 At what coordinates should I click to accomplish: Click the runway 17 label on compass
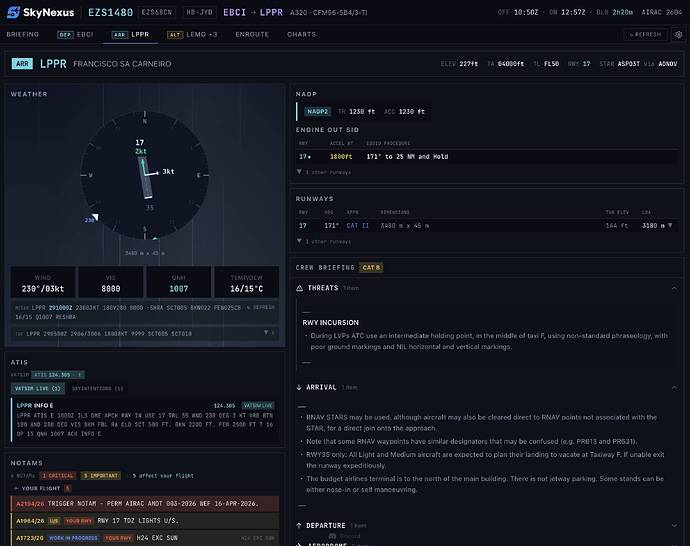139,142
